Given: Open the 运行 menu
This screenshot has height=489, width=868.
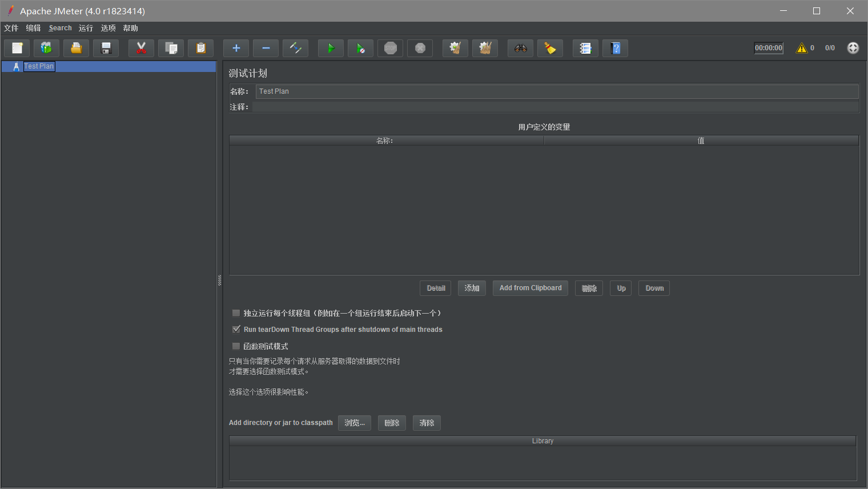Looking at the screenshot, I should (86, 28).
